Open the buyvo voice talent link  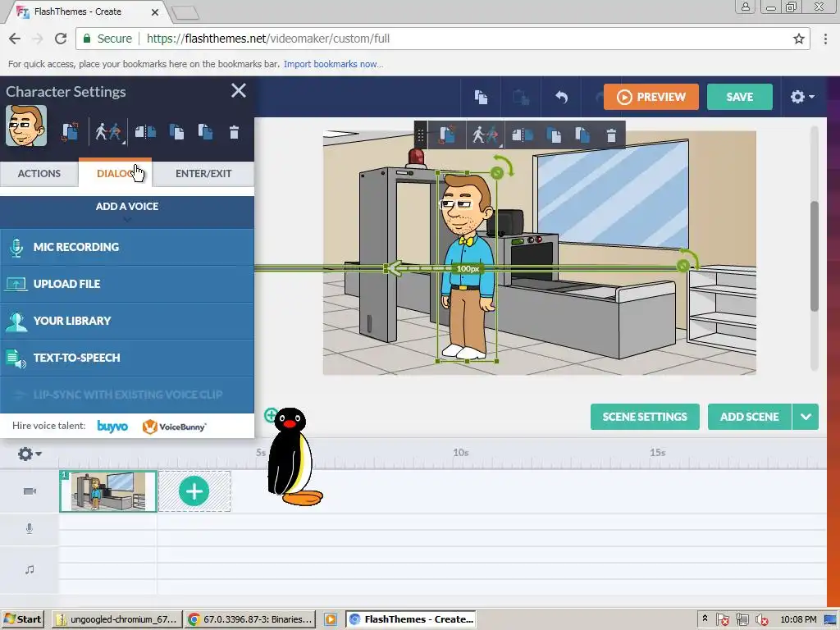pos(112,427)
